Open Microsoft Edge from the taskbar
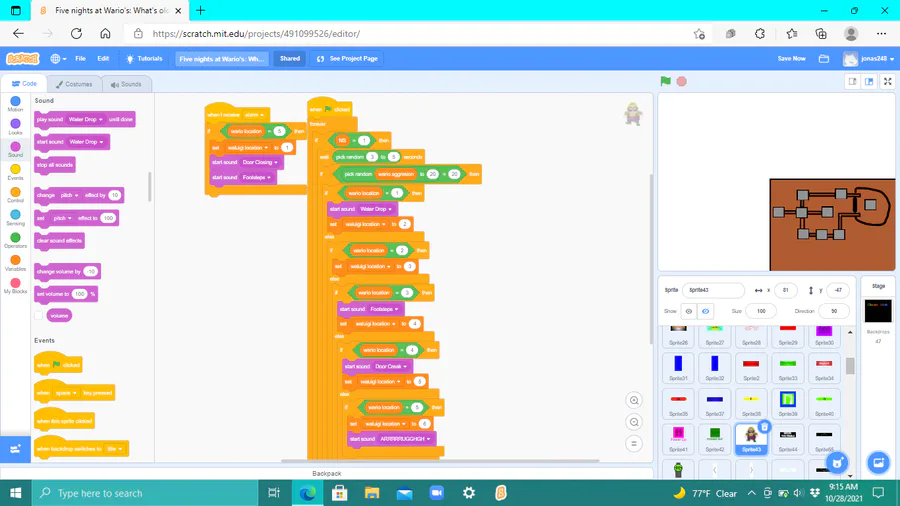This screenshot has height=506, width=900. pos(308,493)
